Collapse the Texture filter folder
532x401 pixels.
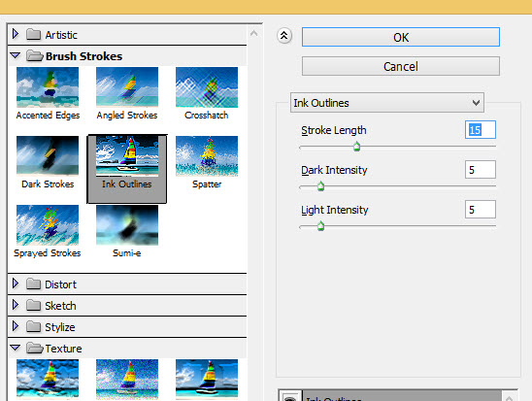tap(16, 348)
